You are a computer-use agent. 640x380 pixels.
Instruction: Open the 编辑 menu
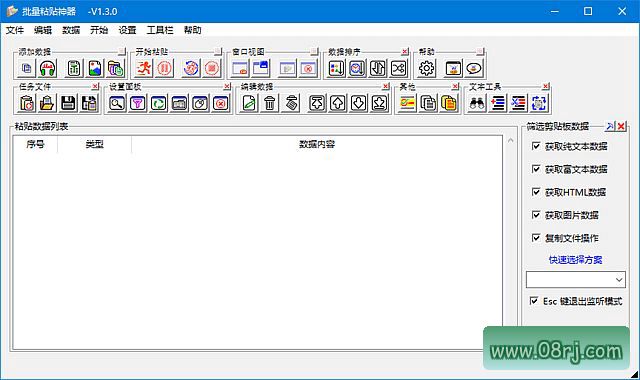43,30
